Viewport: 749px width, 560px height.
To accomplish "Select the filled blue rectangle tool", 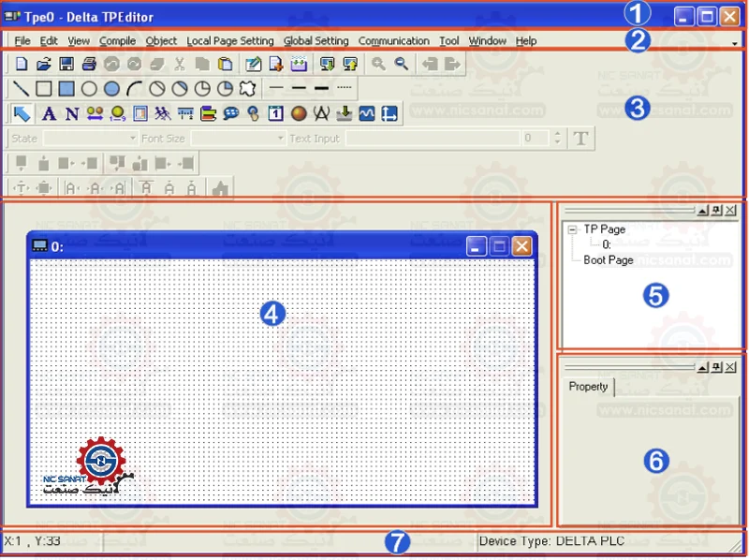I will click(x=66, y=89).
